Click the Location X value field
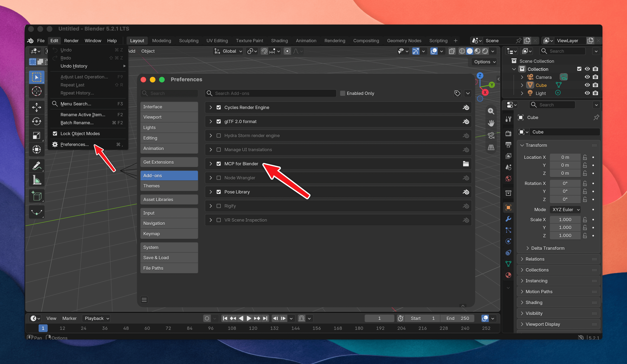 tap(565, 157)
